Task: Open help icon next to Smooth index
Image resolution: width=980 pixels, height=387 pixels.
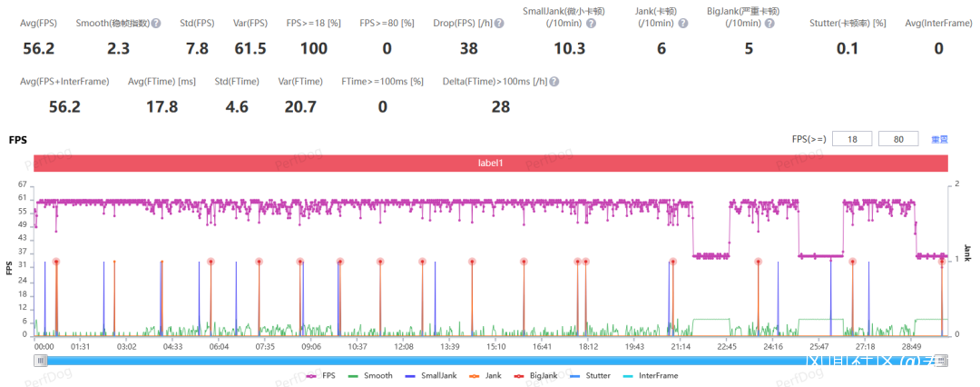Action: point(156,24)
